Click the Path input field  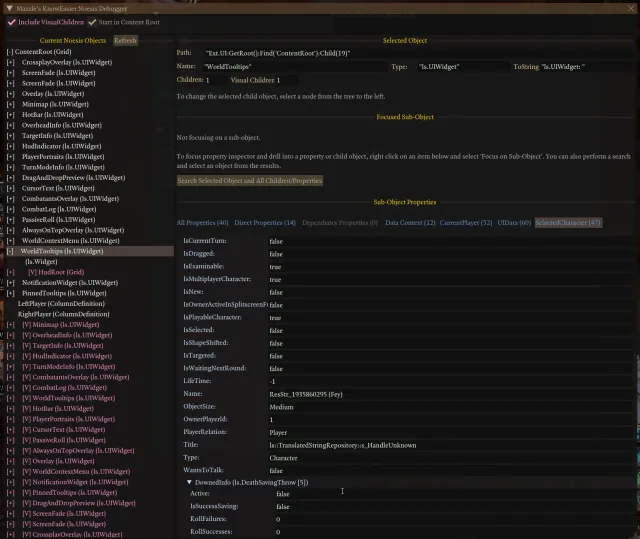[x=418, y=53]
